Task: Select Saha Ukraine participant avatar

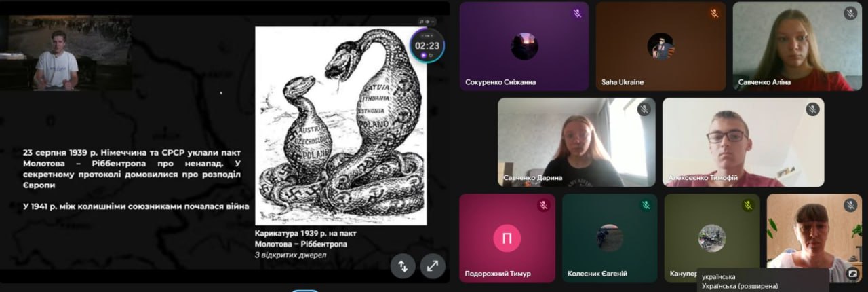Action: [660, 46]
